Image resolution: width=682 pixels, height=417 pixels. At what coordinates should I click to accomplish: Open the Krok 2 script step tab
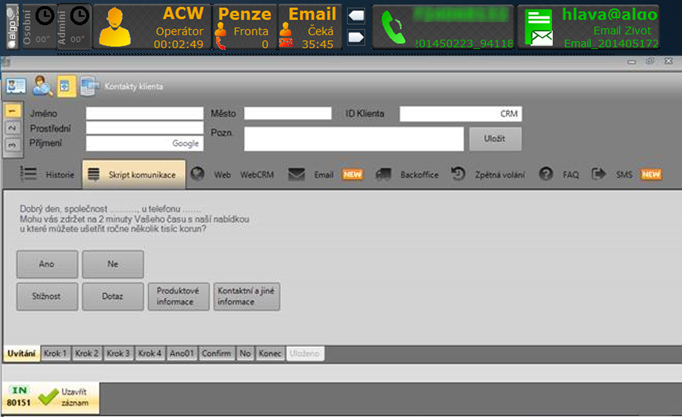click(87, 354)
